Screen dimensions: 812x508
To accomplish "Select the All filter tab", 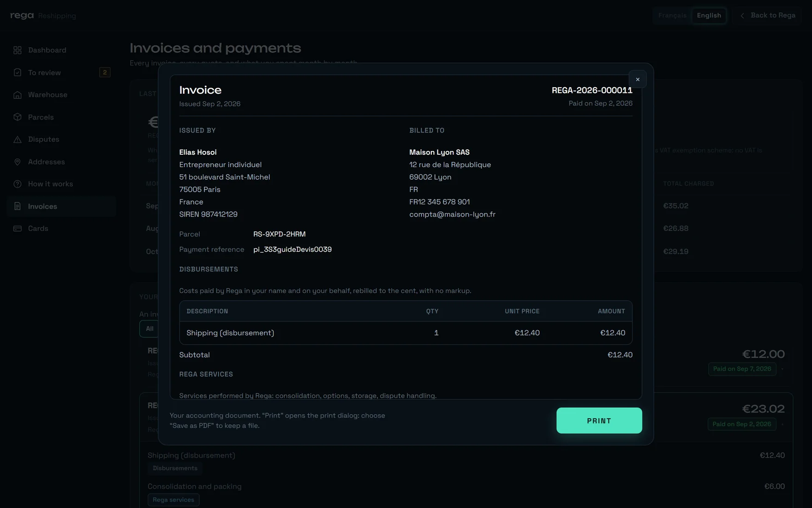I will point(149,329).
